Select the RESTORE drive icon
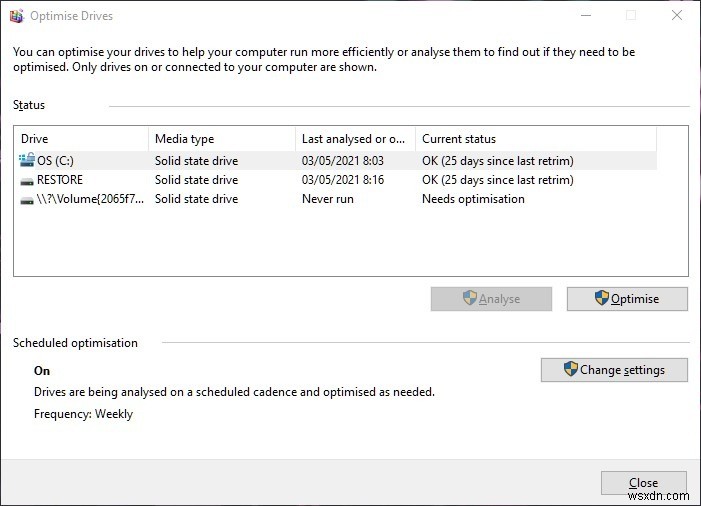Screen dimensions: 701x506 coord(27,181)
